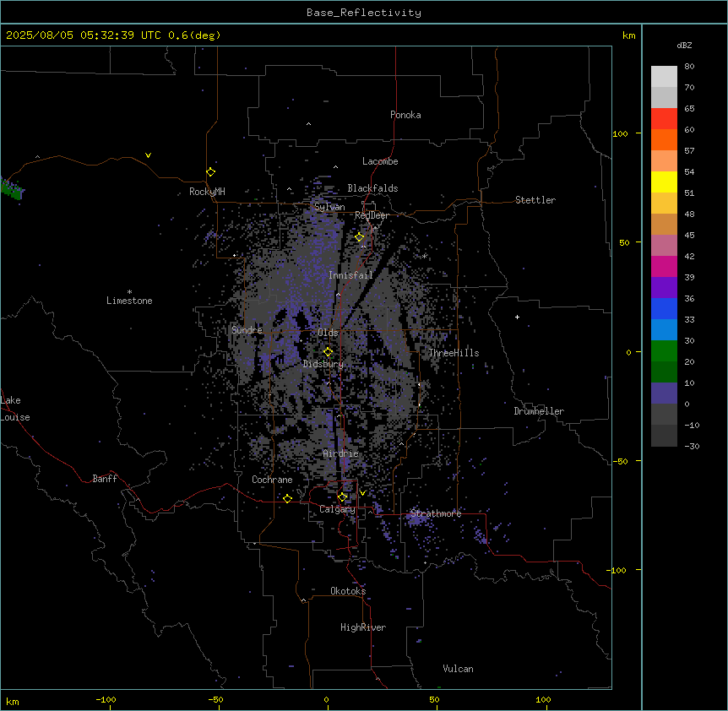Click the yellow v marker northwest of RockyMH
The height and width of the screenshot is (711, 728).
click(x=148, y=155)
